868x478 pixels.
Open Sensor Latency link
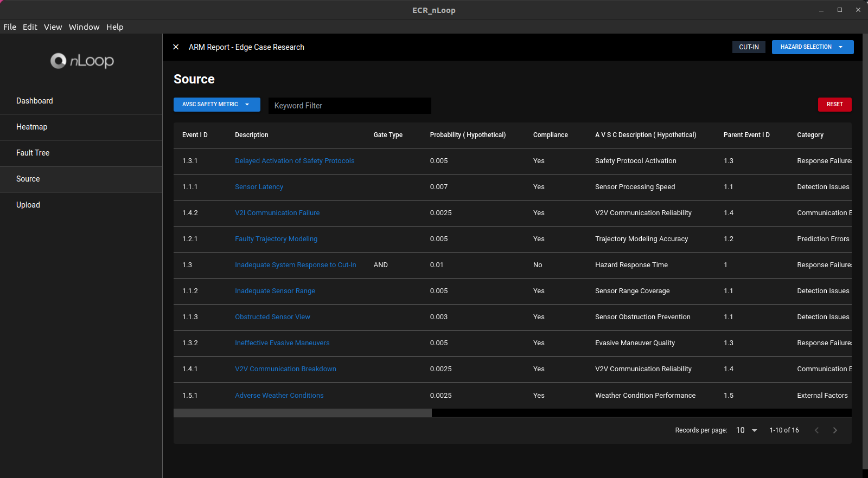(259, 187)
